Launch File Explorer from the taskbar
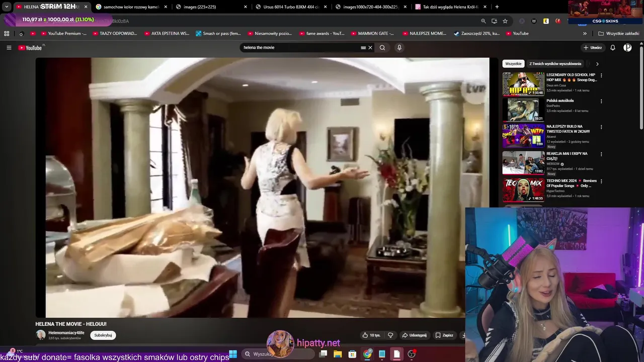Screen dimensions: 644x362 click(x=338, y=354)
